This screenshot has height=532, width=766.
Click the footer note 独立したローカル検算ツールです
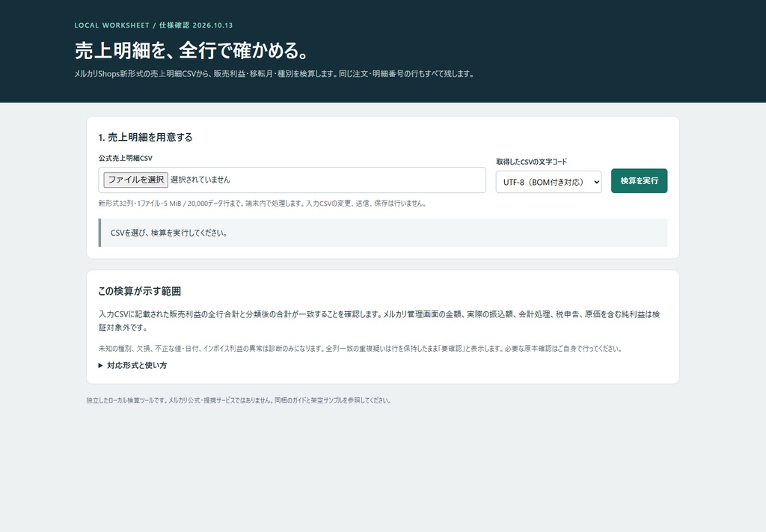coord(239,400)
